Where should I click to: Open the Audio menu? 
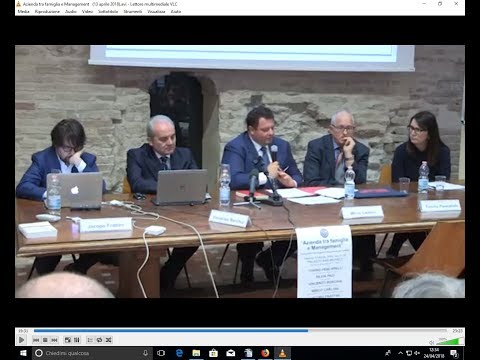coord(71,11)
